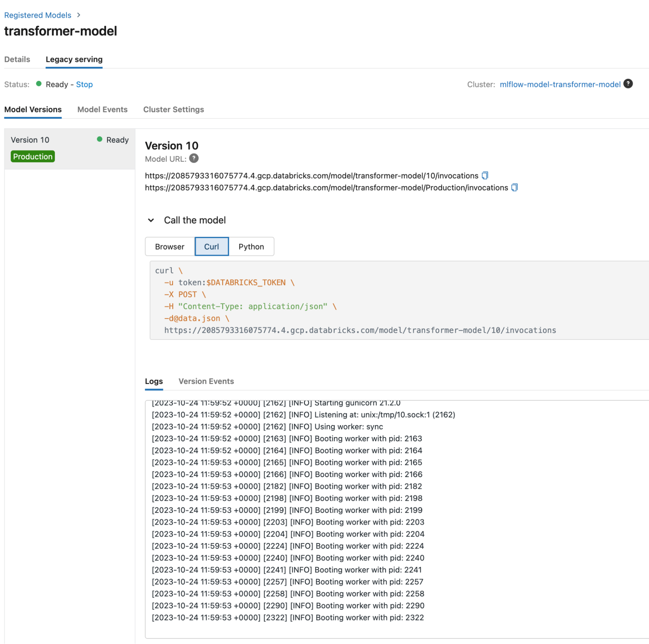Image resolution: width=649 pixels, height=644 pixels.
Task: Switch to the Model Events tab
Action: pos(102,109)
